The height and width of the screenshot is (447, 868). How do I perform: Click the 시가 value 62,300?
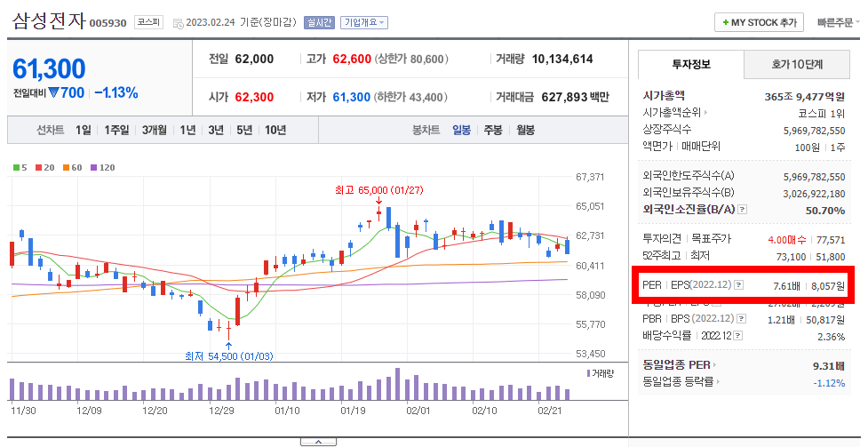(254, 97)
